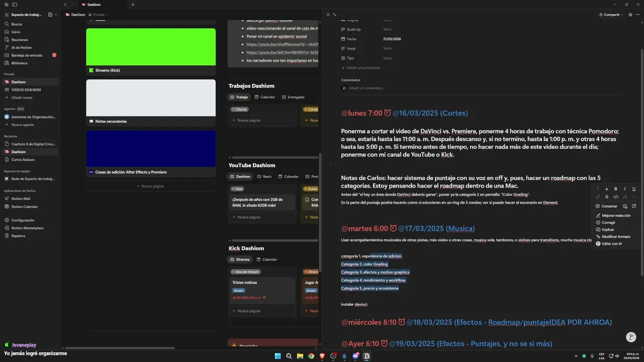Open Reuniones in the sidebar
The image size is (644, 362).
click(x=30, y=40)
